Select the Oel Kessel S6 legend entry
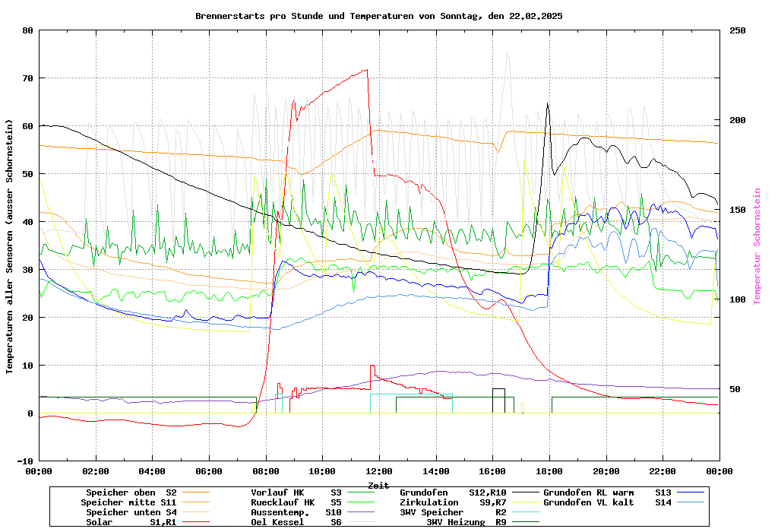This screenshot has height=532, width=778. tap(296, 522)
